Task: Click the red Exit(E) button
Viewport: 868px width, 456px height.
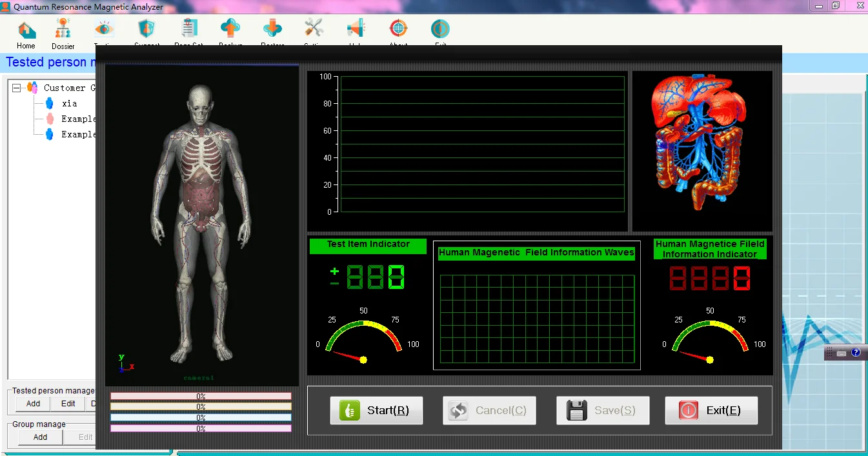Action: click(711, 410)
